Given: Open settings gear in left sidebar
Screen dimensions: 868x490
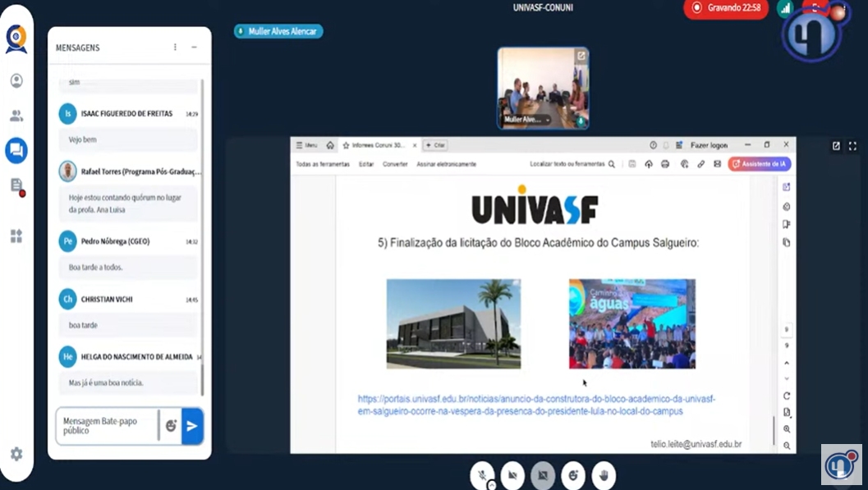Looking at the screenshot, I should (x=16, y=454).
